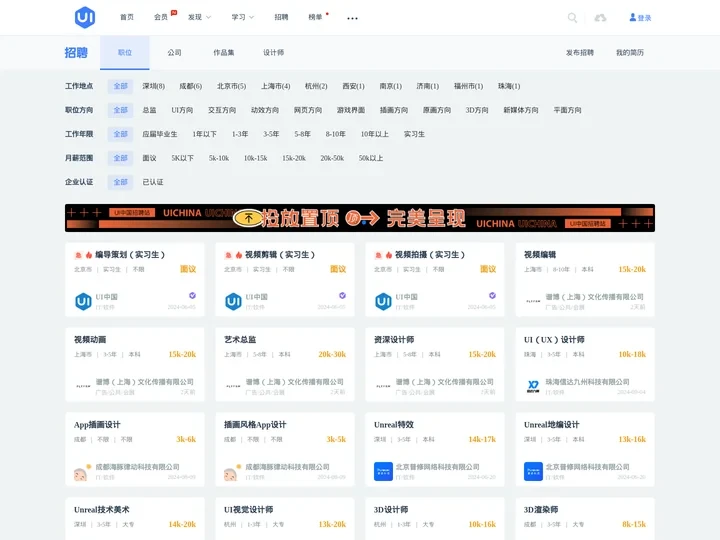The image size is (720, 540).
Task: Click the UI China logo icon
Action: 85,17
